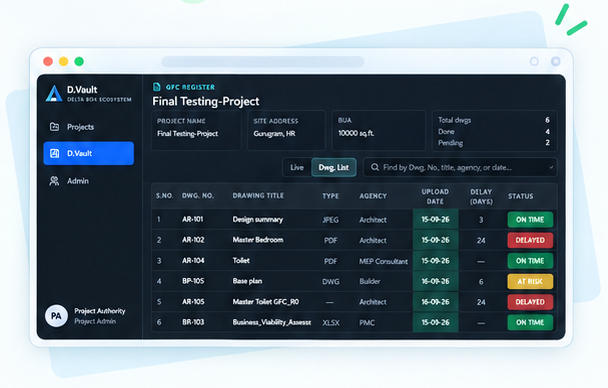Click the PA avatar circle
The image size is (608, 388).
56,316
